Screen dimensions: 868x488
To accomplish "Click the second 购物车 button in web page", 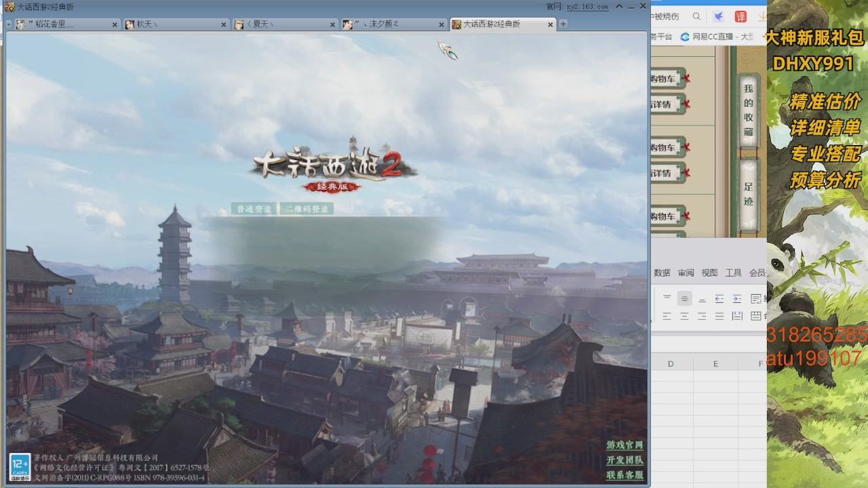I will (668, 147).
